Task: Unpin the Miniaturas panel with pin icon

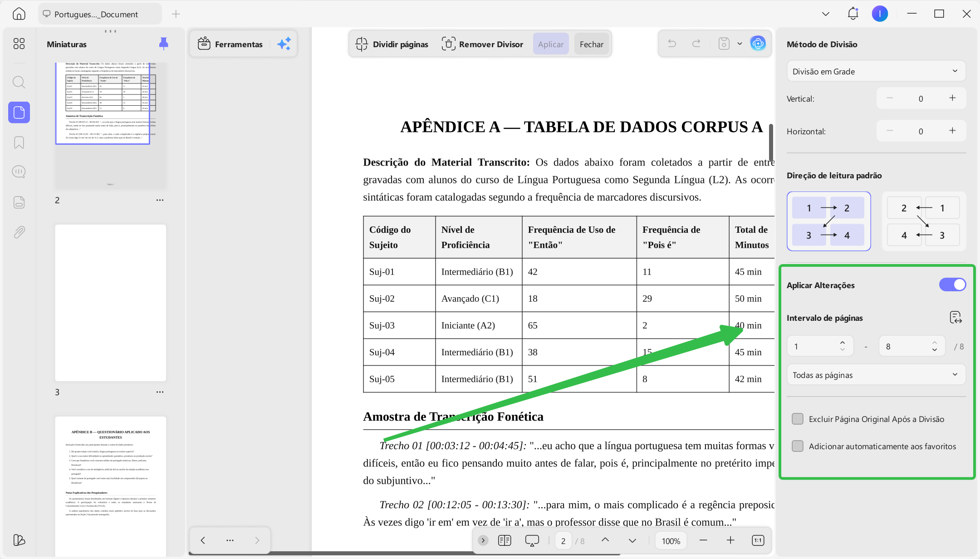Action: (x=163, y=44)
